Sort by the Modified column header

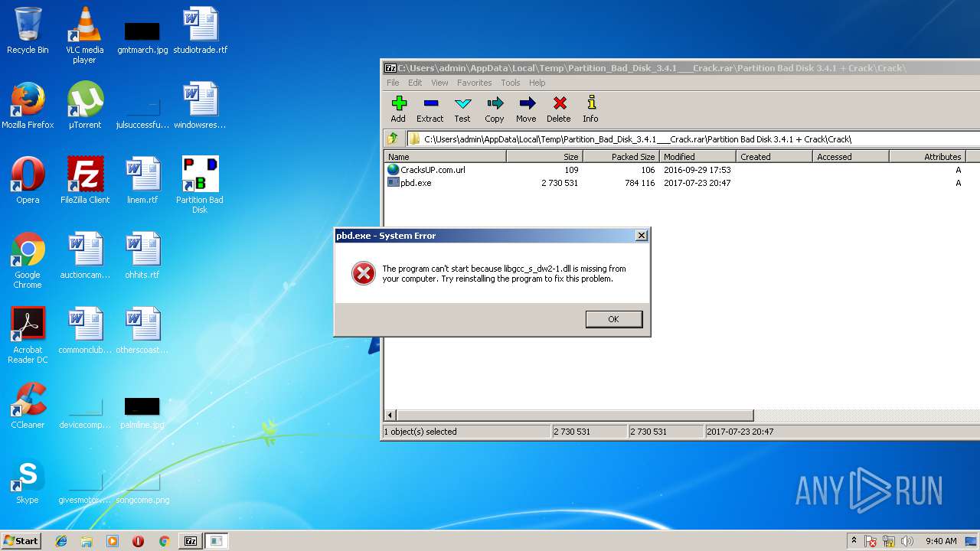point(697,156)
